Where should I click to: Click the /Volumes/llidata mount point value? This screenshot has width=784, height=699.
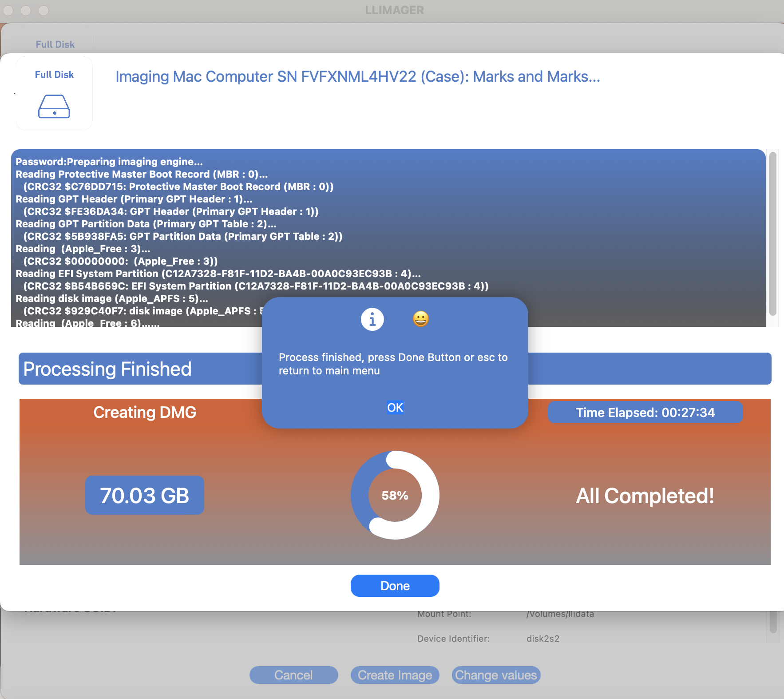coord(560,614)
